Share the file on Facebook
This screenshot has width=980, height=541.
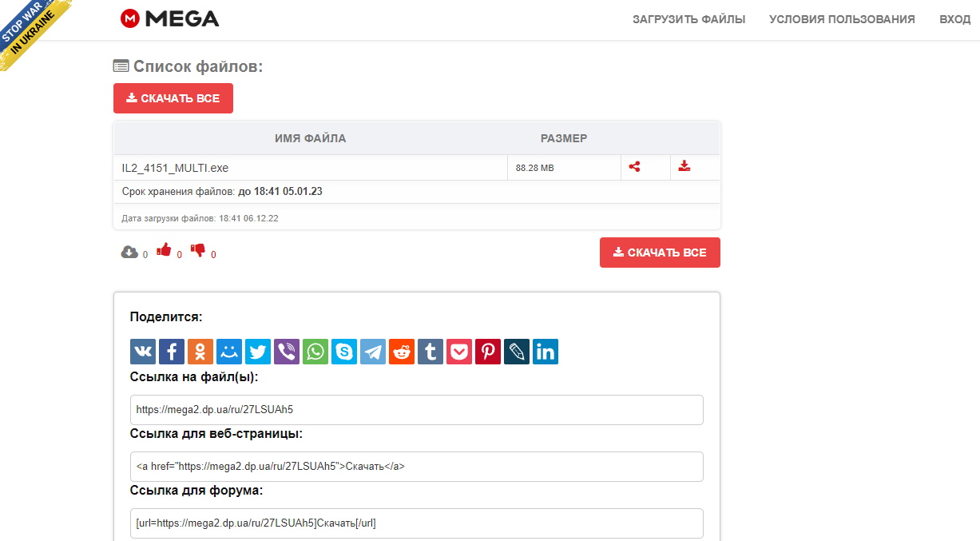(x=172, y=352)
